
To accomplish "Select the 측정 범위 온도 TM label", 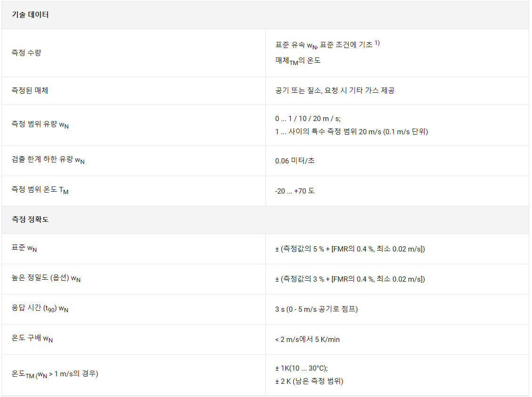I will click(40, 190).
